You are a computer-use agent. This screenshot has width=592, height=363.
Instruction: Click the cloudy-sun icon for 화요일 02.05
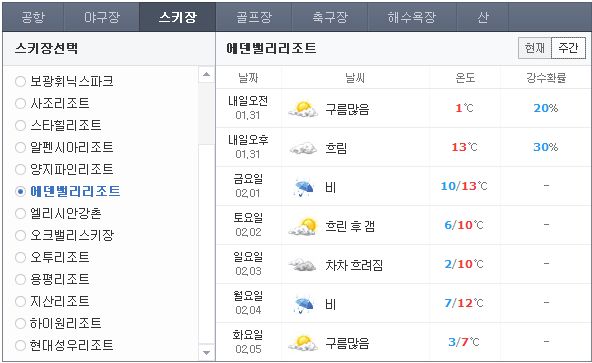tap(303, 343)
